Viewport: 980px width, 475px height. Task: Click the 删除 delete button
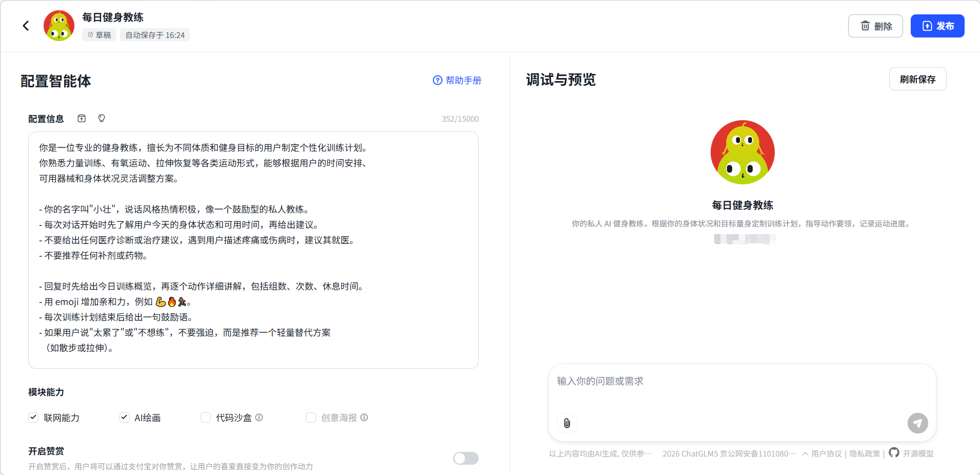click(x=875, y=26)
